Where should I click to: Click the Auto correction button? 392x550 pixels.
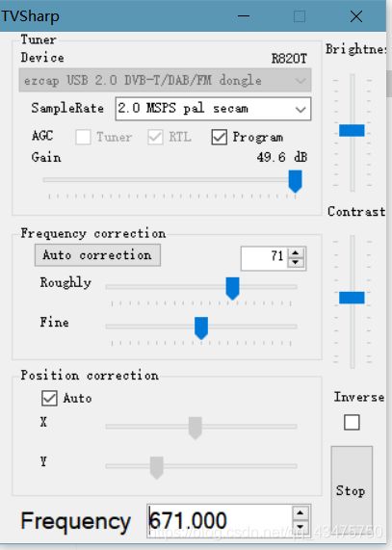[97, 255]
